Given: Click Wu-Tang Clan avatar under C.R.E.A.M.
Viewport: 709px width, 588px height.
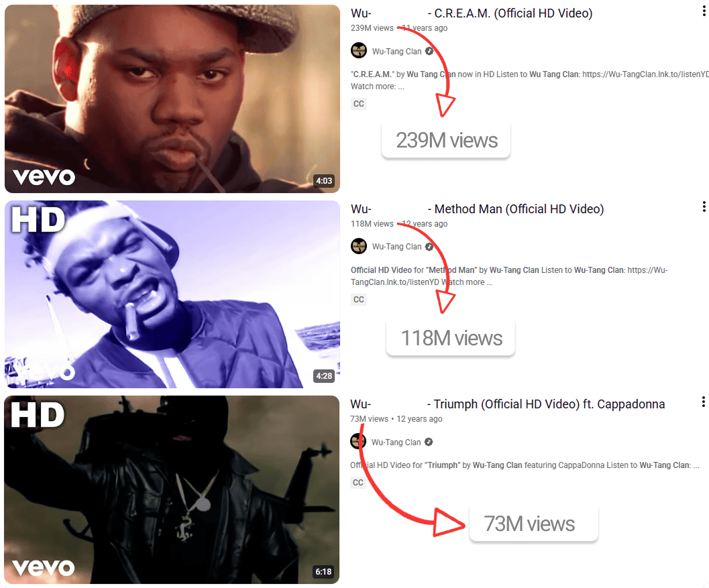Looking at the screenshot, I should pos(359,50).
